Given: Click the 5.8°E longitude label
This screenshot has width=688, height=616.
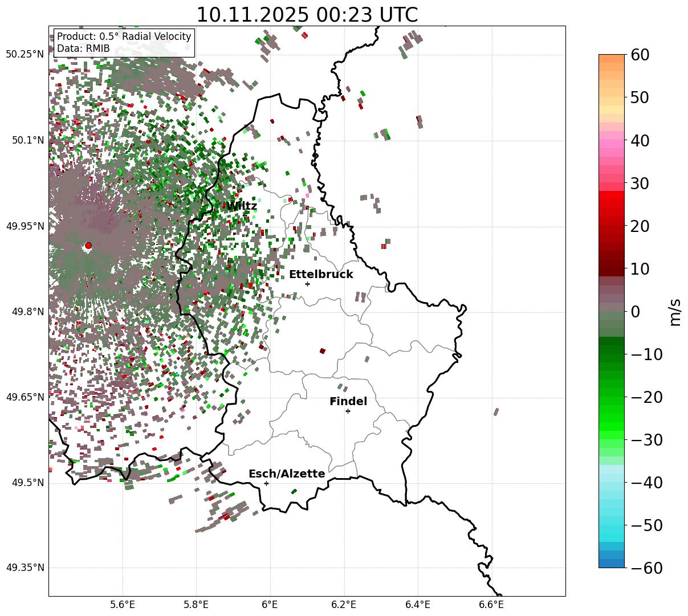Looking at the screenshot, I should click(x=196, y=604).
